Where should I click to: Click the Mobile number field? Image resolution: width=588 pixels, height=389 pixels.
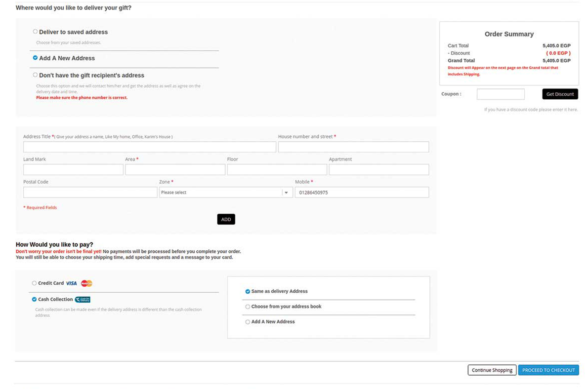(x=361, y=193)
